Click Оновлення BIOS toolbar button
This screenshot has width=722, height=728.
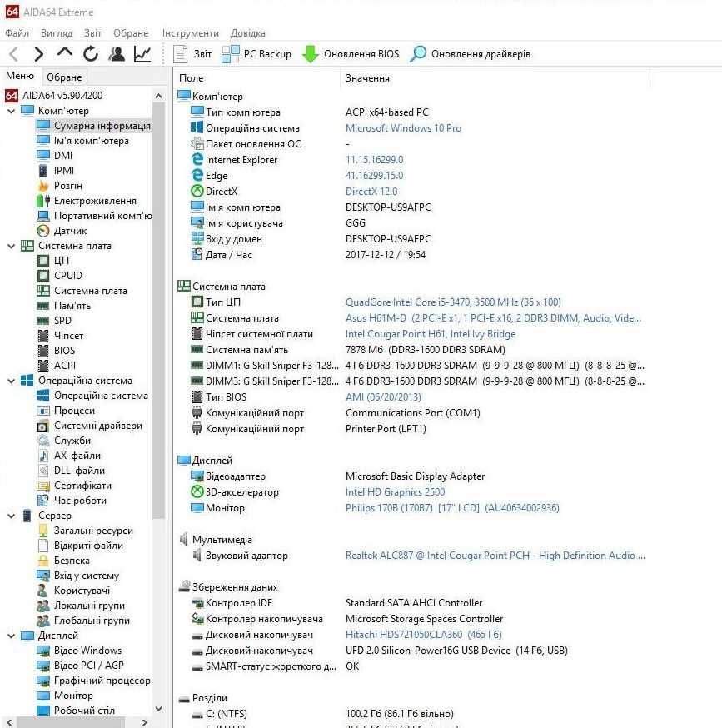coord(351,54)
